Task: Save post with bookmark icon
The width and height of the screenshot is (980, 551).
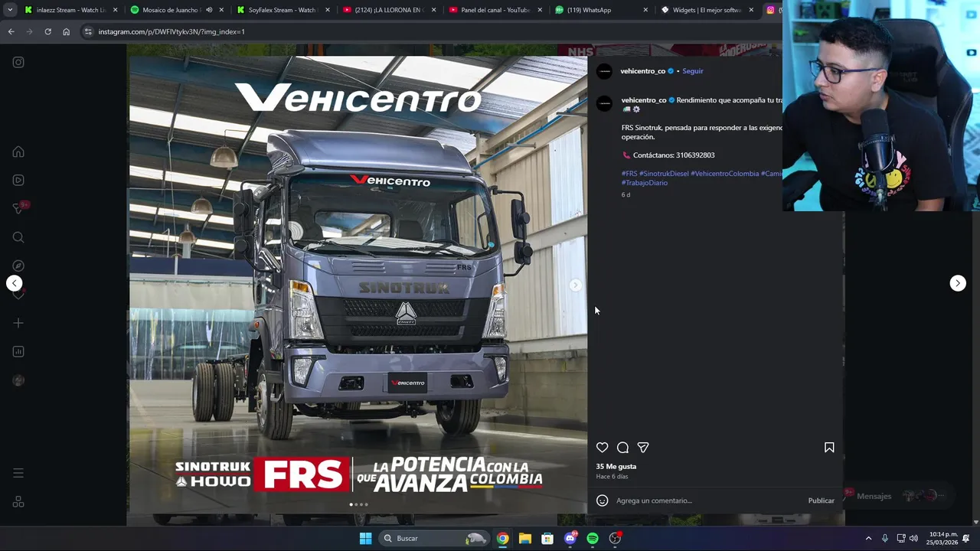Action: click(x=829, y=448)
